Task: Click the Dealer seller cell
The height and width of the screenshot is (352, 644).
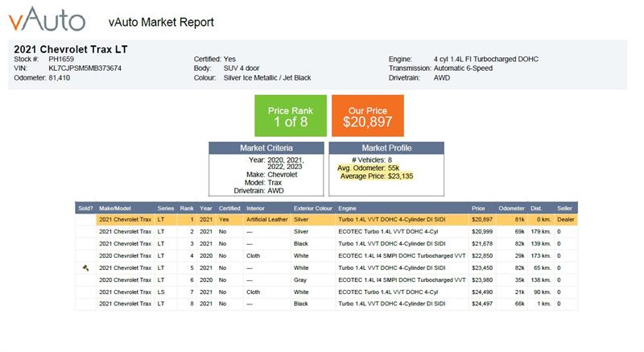Action: 566,220
